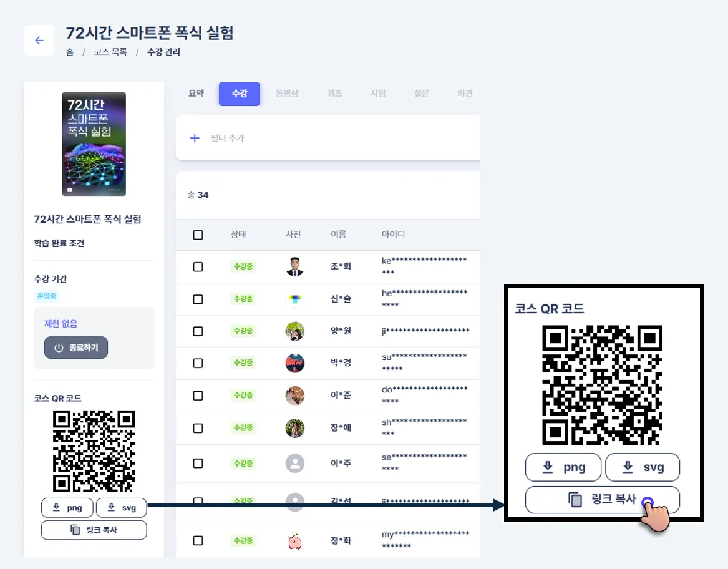Copy the course link in the sidebar
728x569 pixels.
tap(94, 530)
